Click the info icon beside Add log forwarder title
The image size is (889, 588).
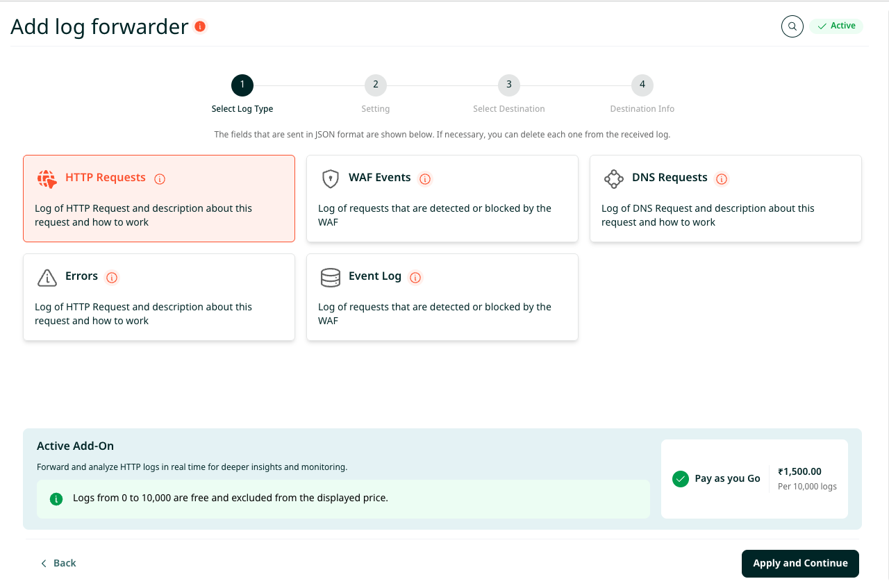[200, 26]
